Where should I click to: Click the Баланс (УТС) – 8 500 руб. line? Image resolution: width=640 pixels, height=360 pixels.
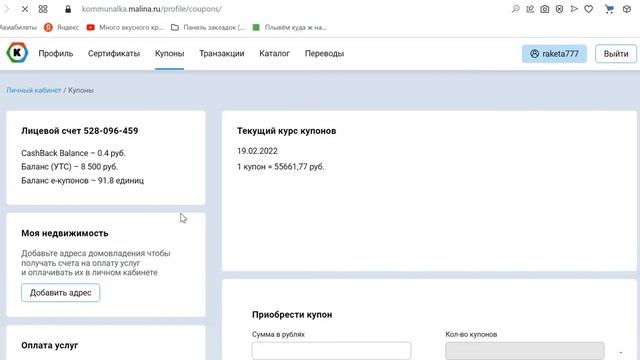(x=69, y=167)
